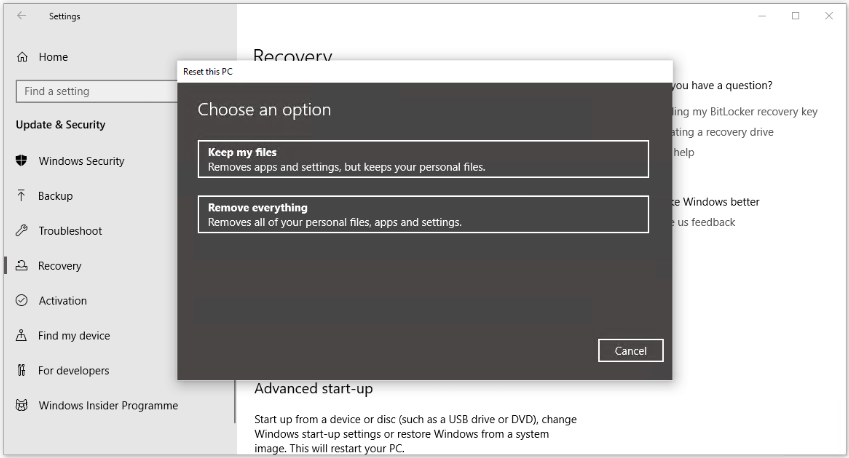Cancel the Reset this PC dialog
The height and width of the screenshot is (458, 849).
tap(630, 351)
